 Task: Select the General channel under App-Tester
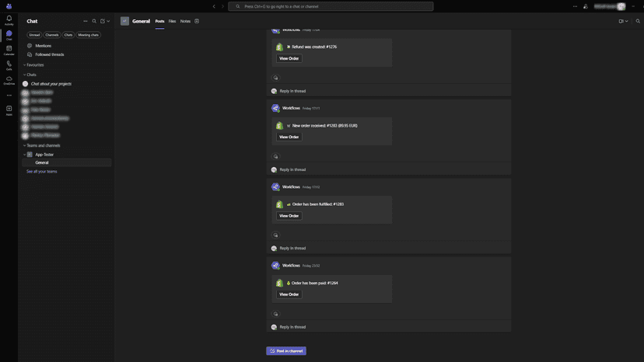67,162
